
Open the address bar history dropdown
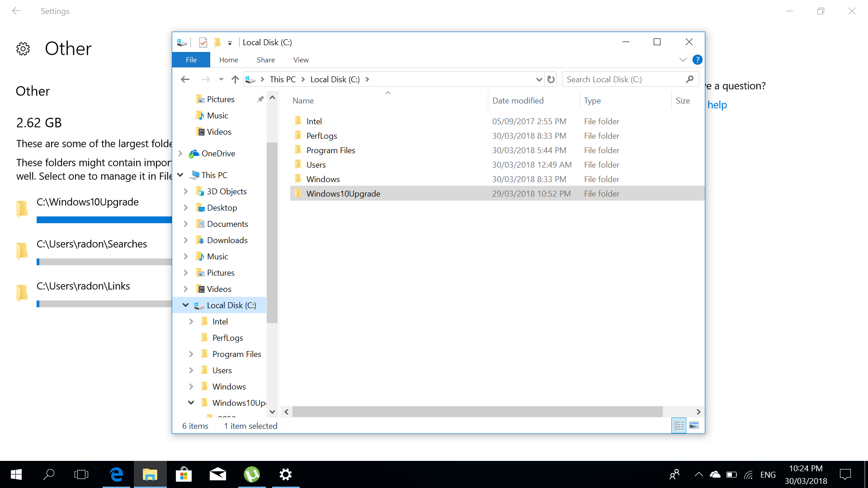(x=539, y=80)
